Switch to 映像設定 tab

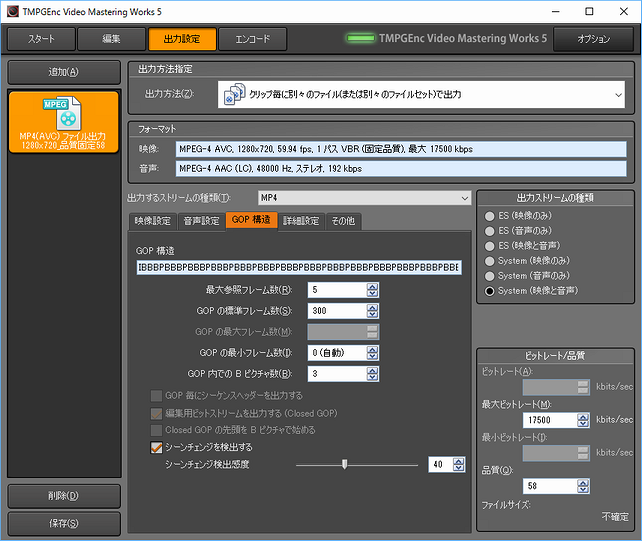click(x=152, y=221)
